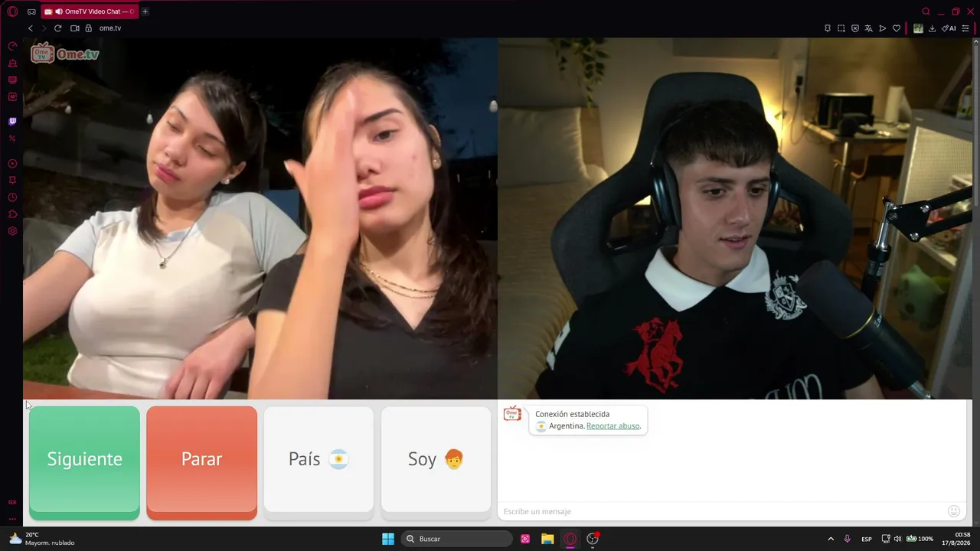Click your own webcam video feed
Screen dimensions: 980x551
[x=735, y=219]
